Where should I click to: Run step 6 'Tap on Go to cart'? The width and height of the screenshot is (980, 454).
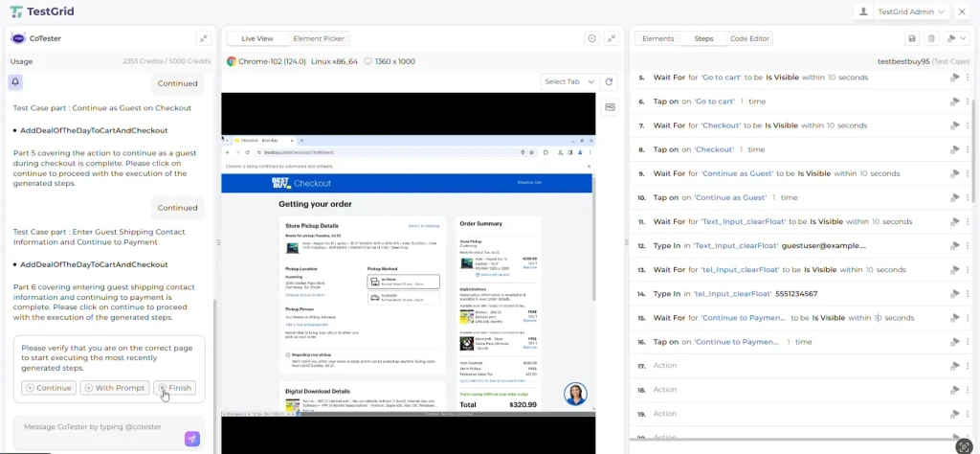click(953, 102)
